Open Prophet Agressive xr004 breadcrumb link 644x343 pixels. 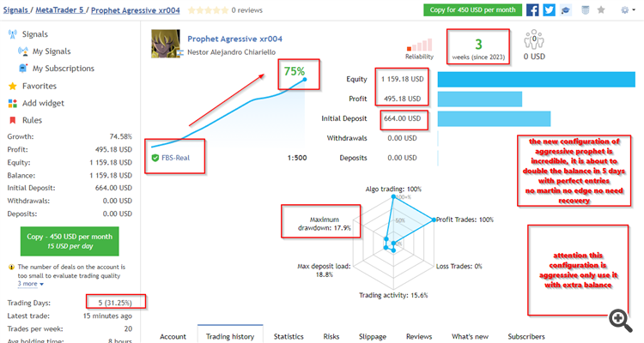pos(136,10)
